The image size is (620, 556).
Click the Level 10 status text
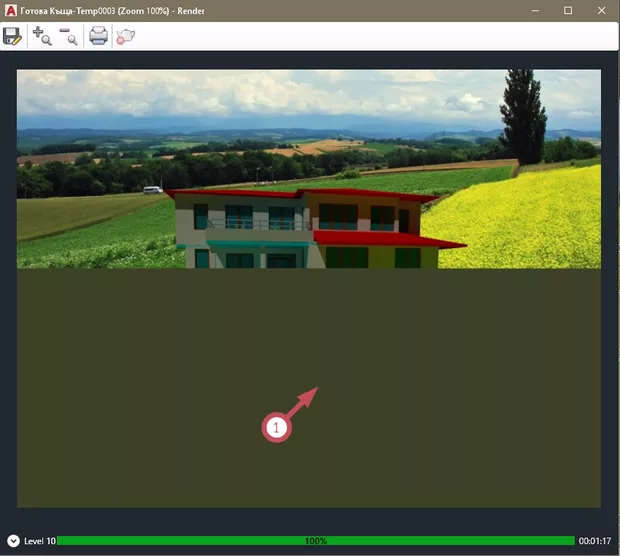coord(40,541)
